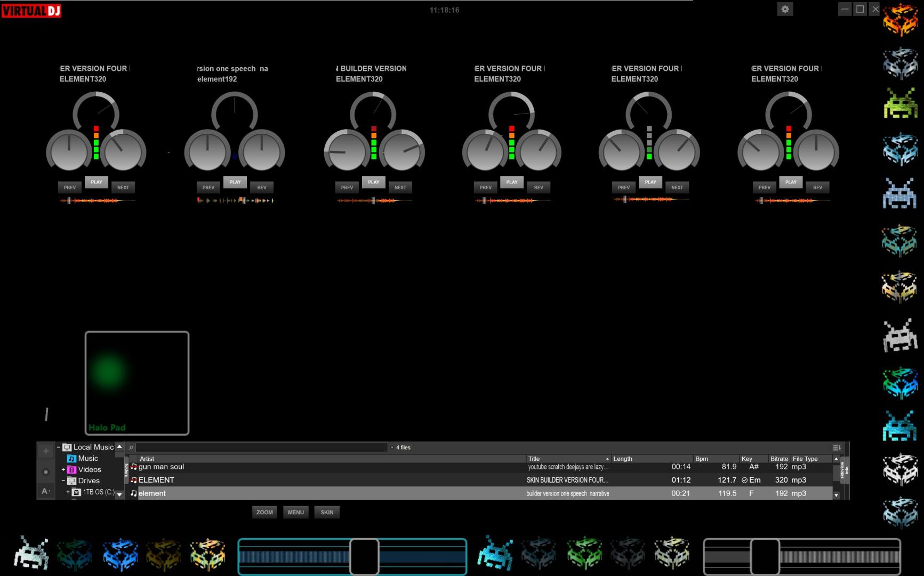This screenshot has width=924, height=576.
Task: Click the ZOOM button
Action: pos(264,512)
